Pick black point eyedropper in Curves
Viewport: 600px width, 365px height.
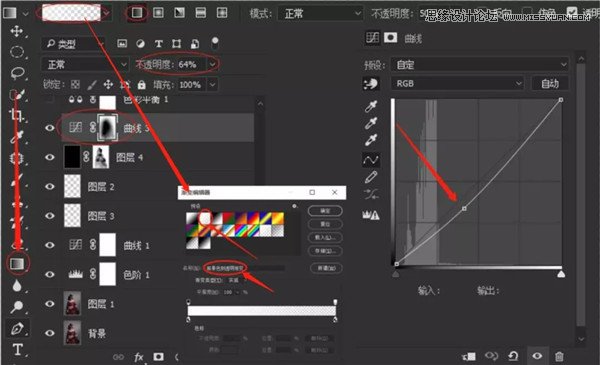pos(371,106)
